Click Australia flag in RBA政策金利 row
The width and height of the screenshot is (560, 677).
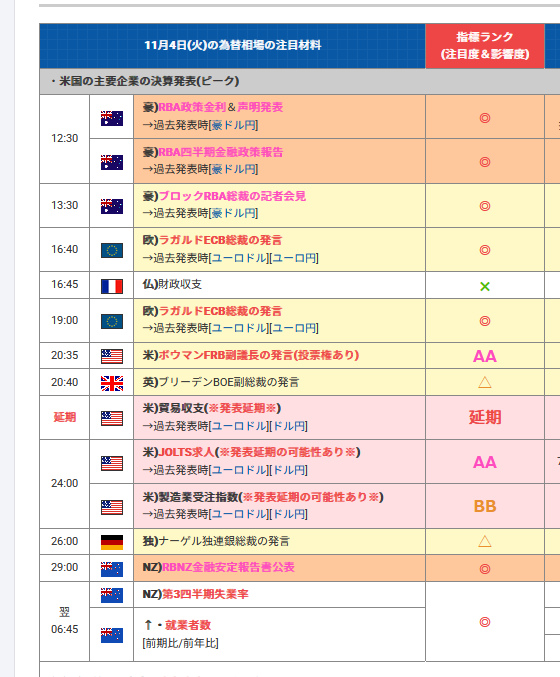(112, 118)
